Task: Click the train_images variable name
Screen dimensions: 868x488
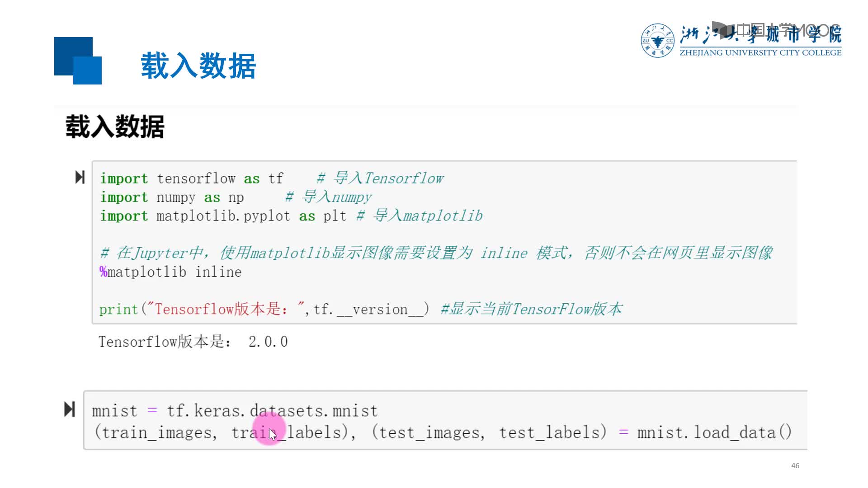Action: (x=157, y=433)
